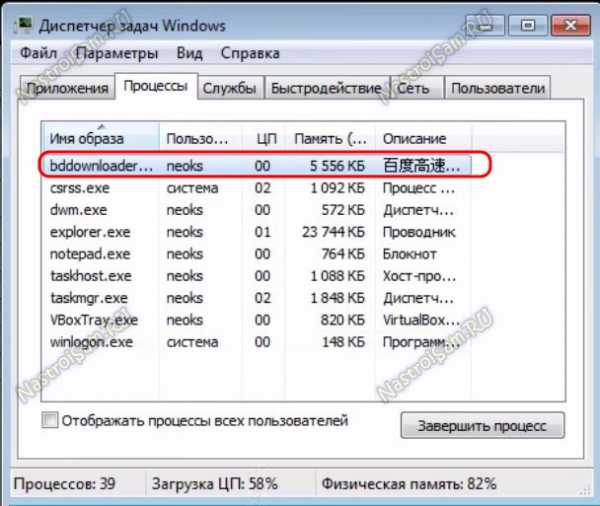Image resolution: width=600 pixels, height=506 pixels.
Task: Open the Пользователи tab
Action: pyautogui.click(x=497, y=88)
